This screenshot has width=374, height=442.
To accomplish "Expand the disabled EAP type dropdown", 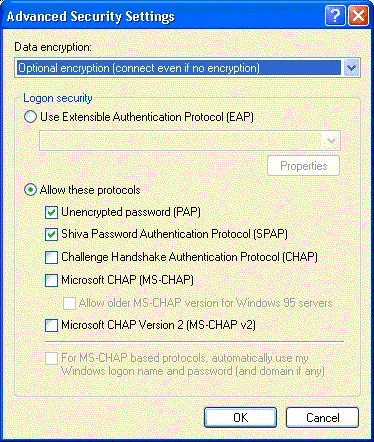I will pos(331,141).
